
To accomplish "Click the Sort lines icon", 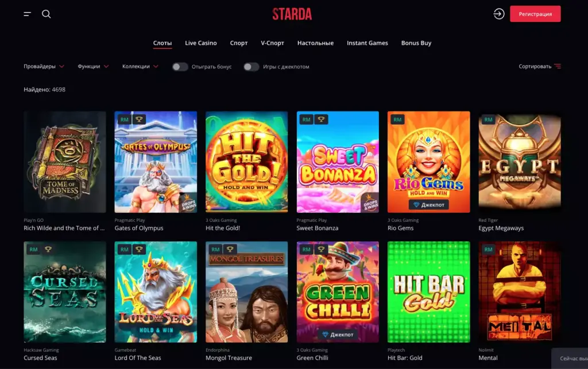I will (558, 67).
